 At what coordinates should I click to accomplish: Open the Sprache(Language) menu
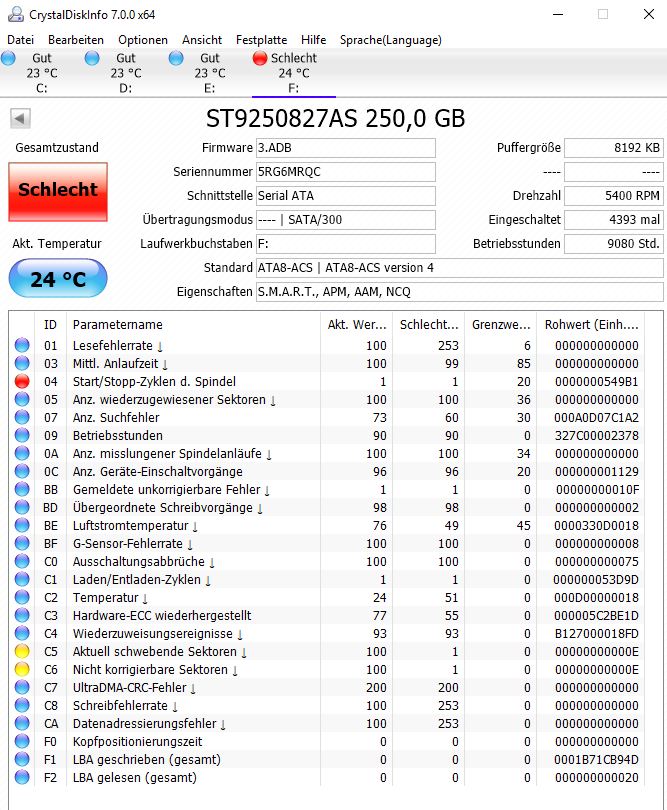[391, 40]
